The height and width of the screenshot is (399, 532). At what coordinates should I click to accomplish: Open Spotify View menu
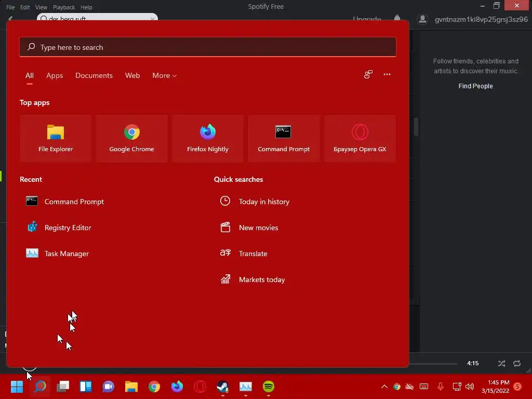[x=41, y=7]
